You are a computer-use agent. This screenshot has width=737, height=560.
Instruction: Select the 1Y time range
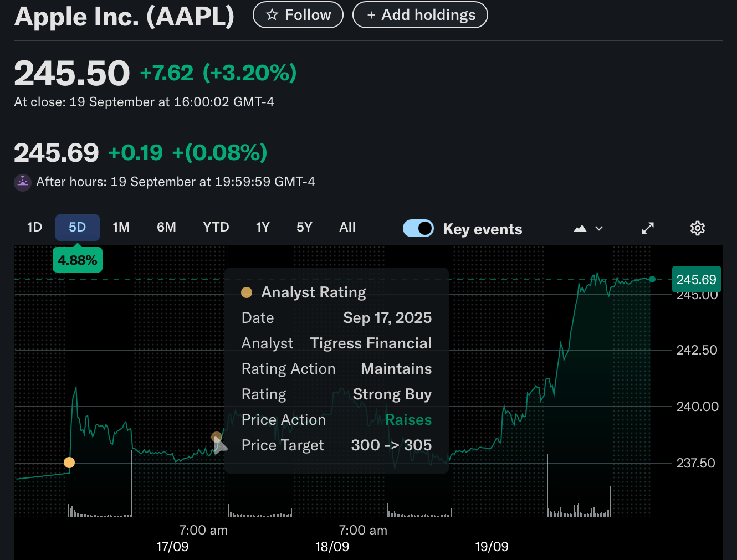(x=262, y=227)
